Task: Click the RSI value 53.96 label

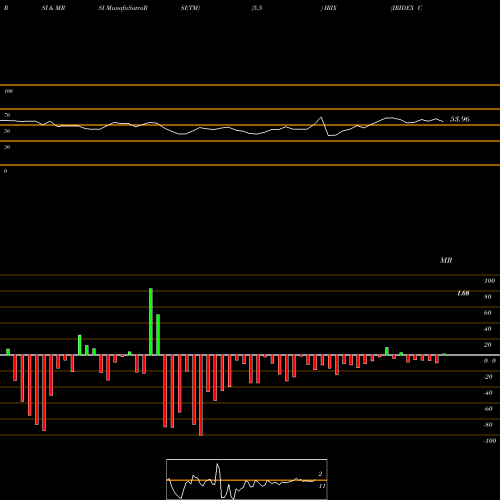Action: [460, 119]
